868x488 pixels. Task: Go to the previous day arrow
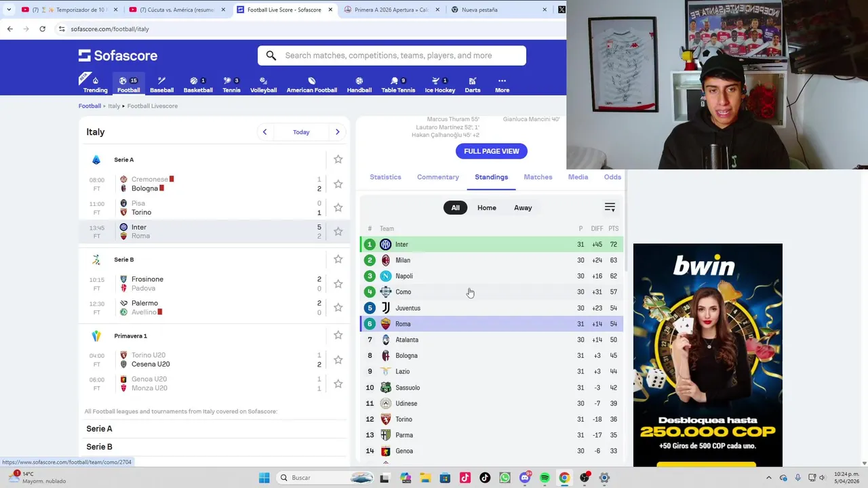[264, 132]
